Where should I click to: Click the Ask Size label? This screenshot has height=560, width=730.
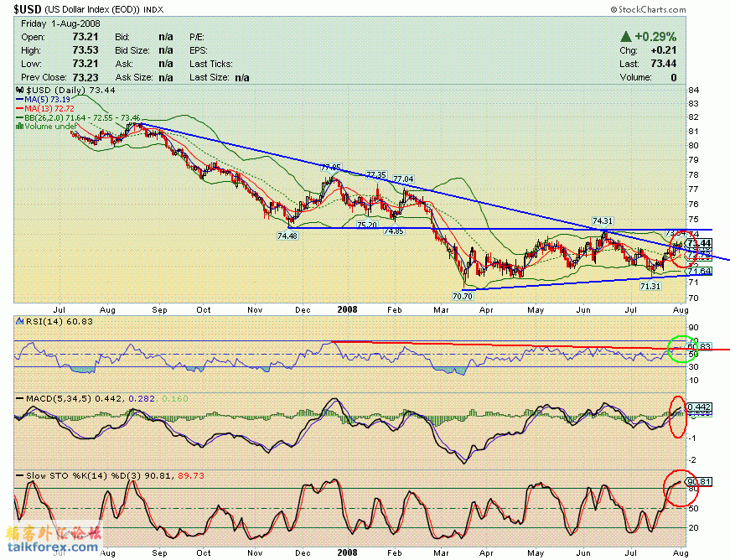coord(133,77)
